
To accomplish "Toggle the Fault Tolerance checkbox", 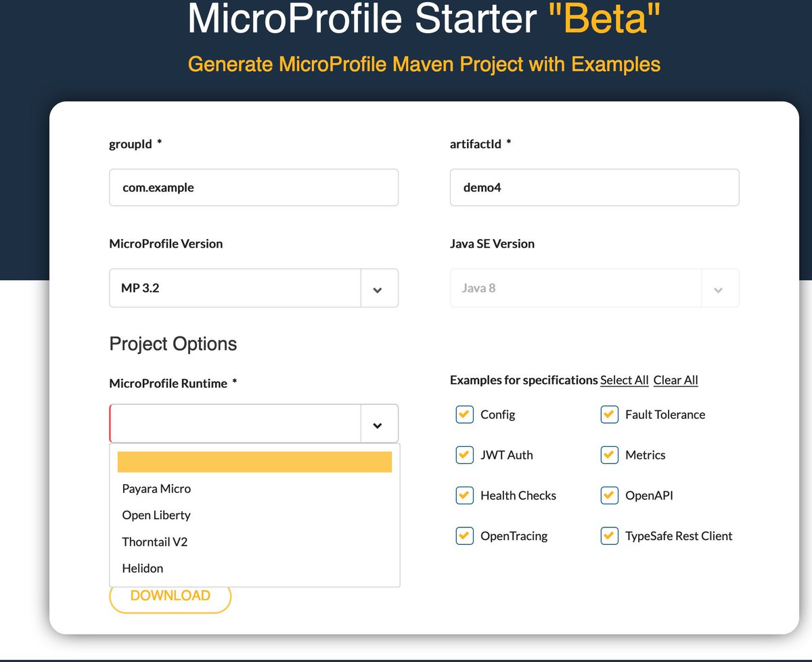I will point(609,414).
